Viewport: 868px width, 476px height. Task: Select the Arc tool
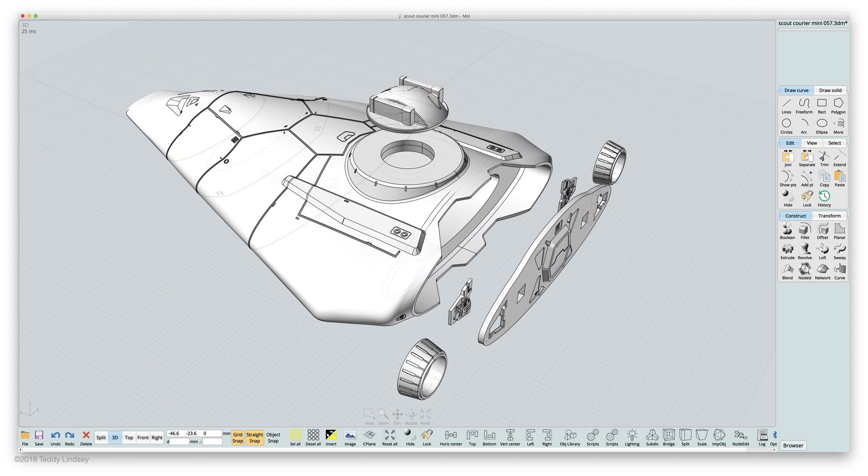[804, 126]
